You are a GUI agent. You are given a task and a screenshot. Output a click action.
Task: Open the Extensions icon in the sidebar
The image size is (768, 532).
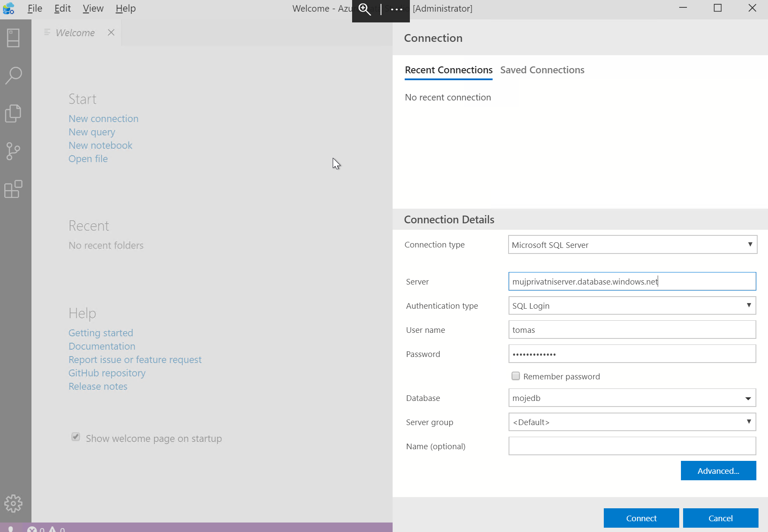tap(13, 189)
